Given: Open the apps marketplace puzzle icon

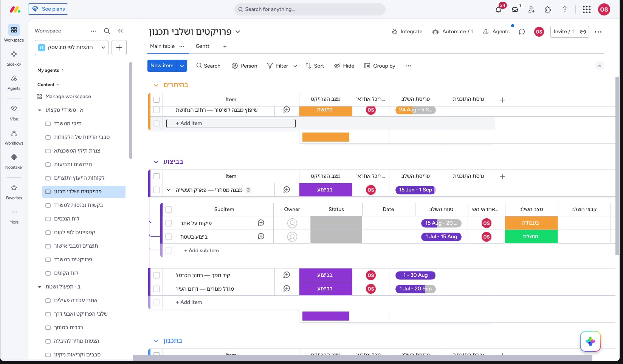Looking at the screenshot, I should coord(548,9).
